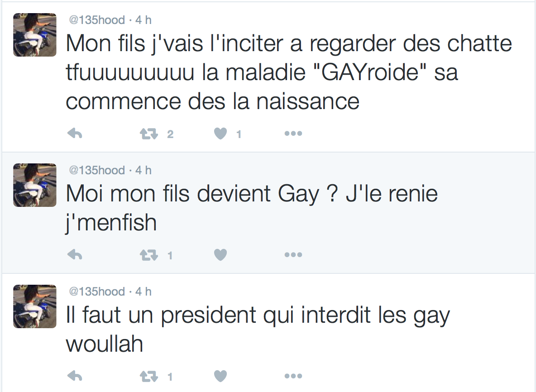Toggle the like heart on the third tweet
This screenshot has width=536, height=392.
(x=220, y=376)
